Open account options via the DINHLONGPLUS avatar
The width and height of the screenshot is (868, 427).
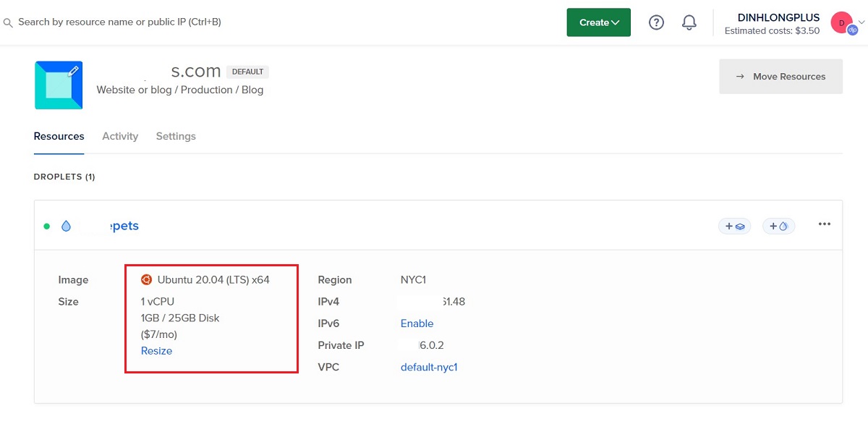click(841, 22)
